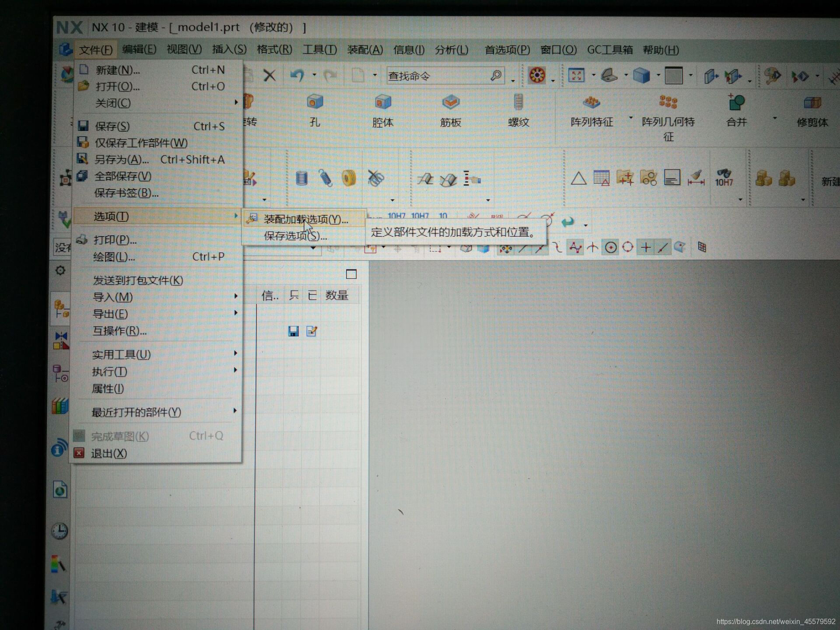This screenshot has height=630, width=840.
Task: Choose 新建(N)... in the file menu
Action: (x=157, y=70)
